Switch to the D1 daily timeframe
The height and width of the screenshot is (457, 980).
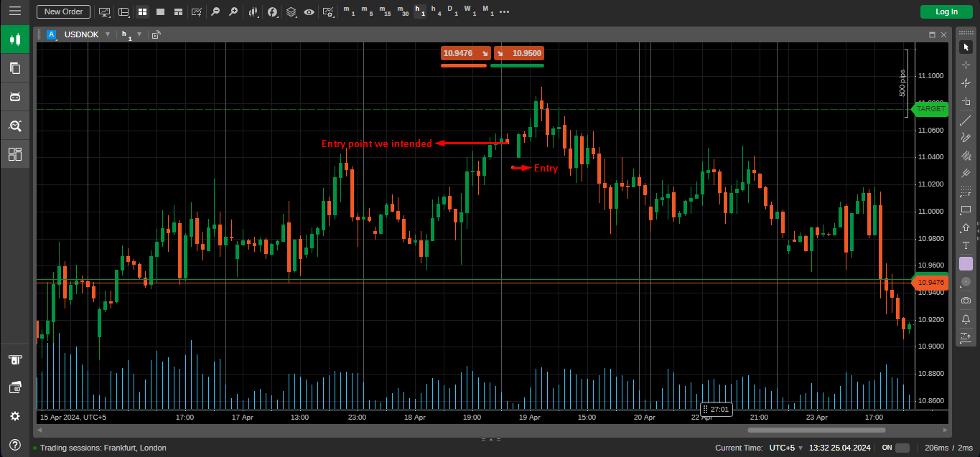[x=451, y=11]
